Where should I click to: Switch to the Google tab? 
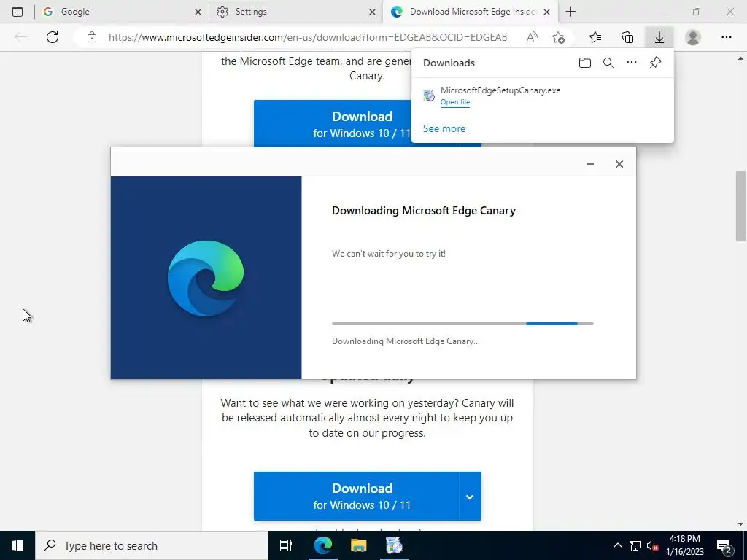(x=122, y=12)
